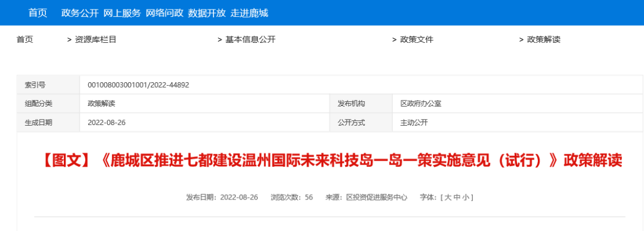The height and width of the screenshot is (231, 644).
Task: Navigate to 政策文件 breadcrumb
Action: point(416,40)
